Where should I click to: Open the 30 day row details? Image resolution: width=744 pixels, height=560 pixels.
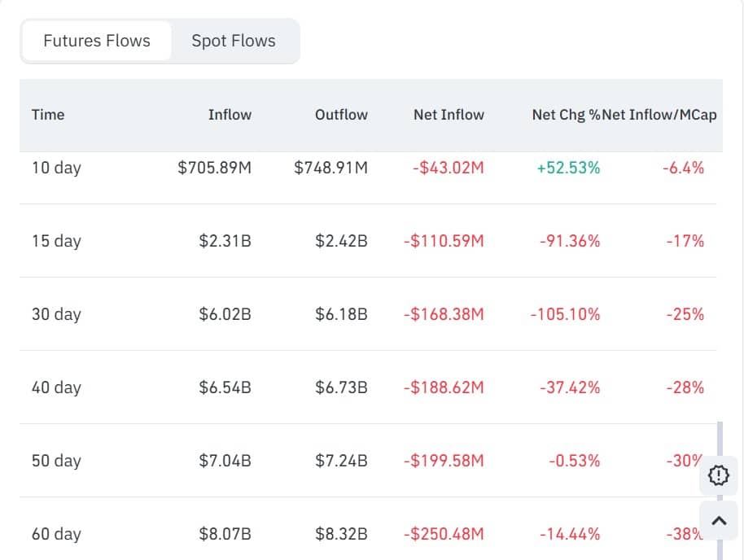(55, 314)
